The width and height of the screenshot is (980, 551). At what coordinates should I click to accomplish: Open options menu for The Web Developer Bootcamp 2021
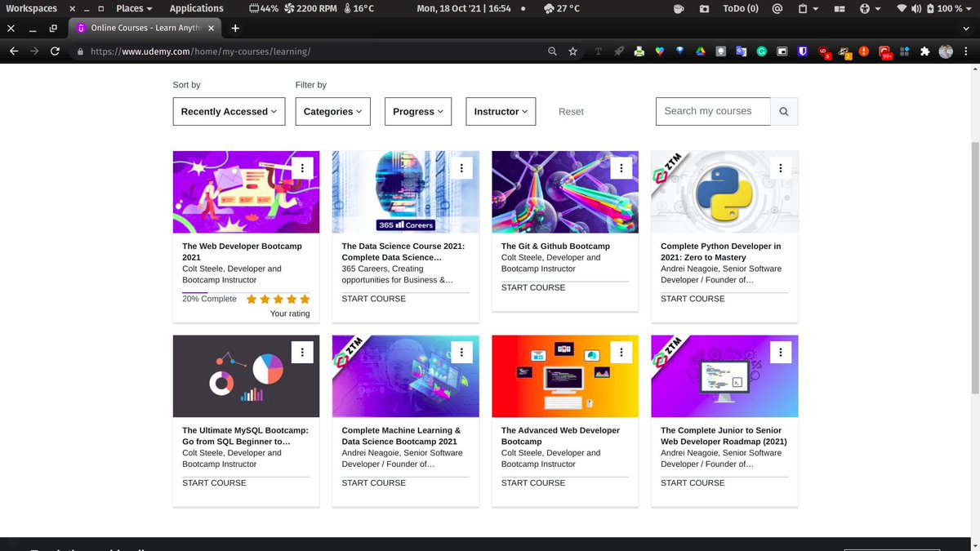click(302, 167)
